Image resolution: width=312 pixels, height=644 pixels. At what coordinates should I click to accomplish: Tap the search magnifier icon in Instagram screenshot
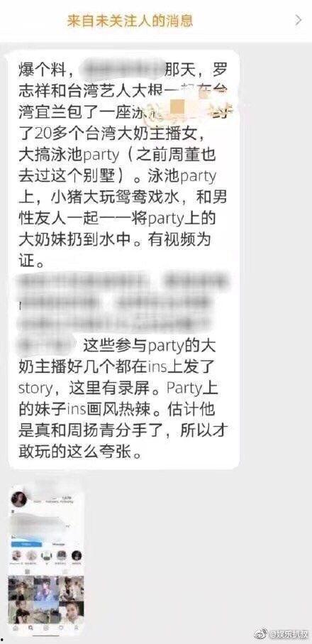coord(30,628)
